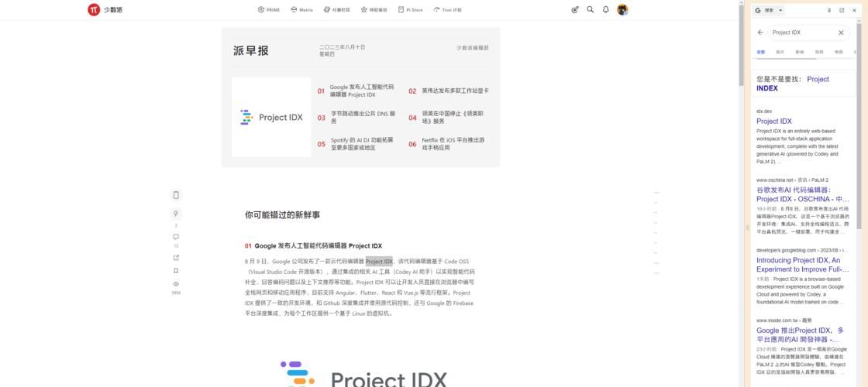
Task: Pin the side panel with the pin icon
Action: click(x=829, y=10)
